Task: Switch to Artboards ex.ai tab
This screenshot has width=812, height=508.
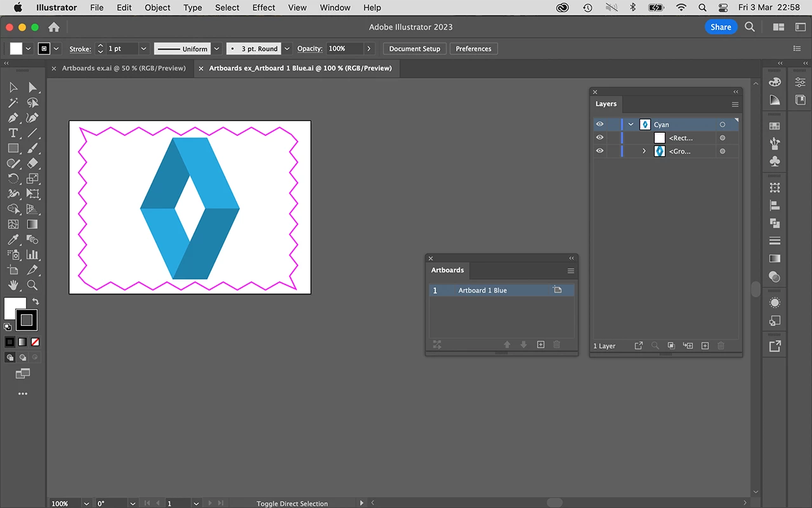Action: click(124, 68)
